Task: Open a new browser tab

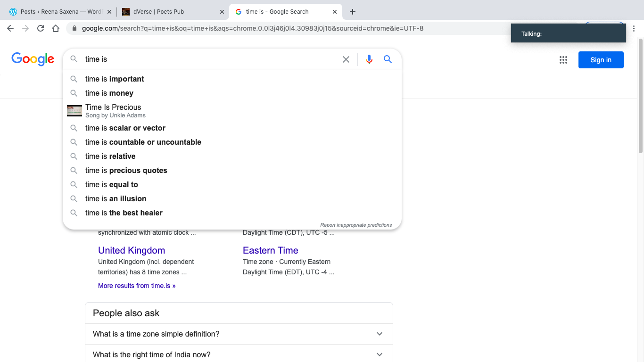Action: (x=353, y=12)
